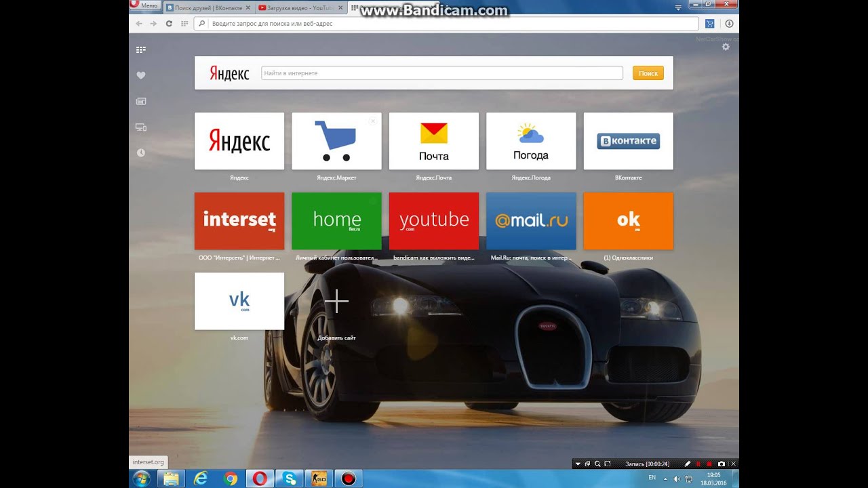Stop recording with Bandicam red square button
Viewport: 868px width, 488px height.
[709, 464]
